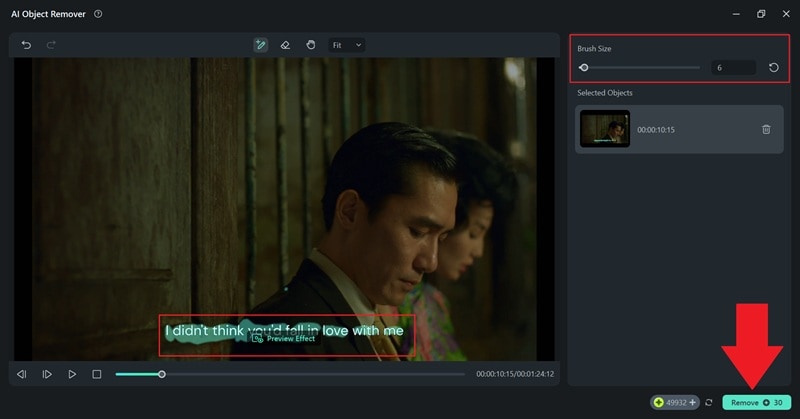Click the 00:00:10:15 object timestamp
Screen dimensions: 800x419
click(656, 130)
